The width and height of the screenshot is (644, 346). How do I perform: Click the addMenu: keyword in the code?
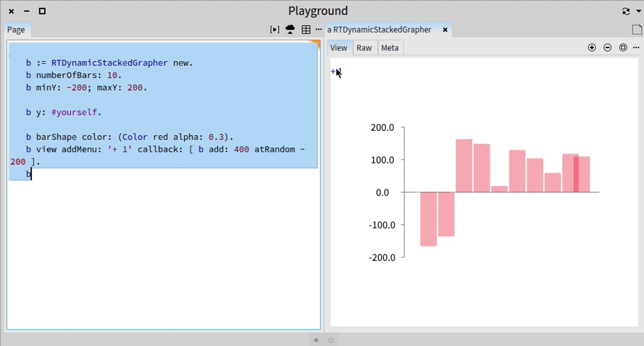point(82,149)
